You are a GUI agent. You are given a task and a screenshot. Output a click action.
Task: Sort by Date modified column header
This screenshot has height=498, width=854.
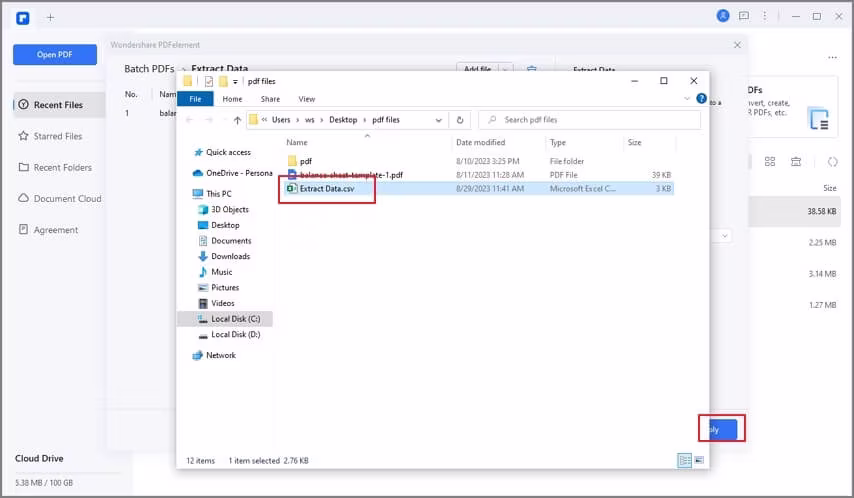(x=480, y=142)
